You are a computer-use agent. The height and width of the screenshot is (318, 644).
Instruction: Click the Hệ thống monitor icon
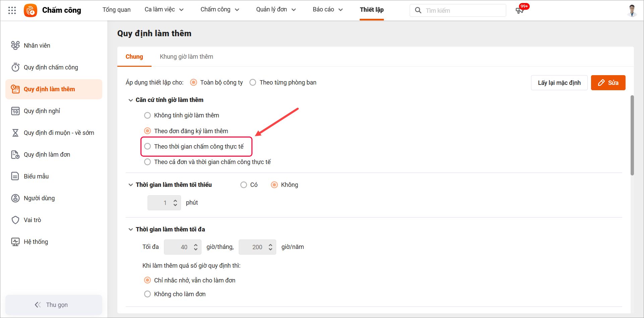pos(15,242)
